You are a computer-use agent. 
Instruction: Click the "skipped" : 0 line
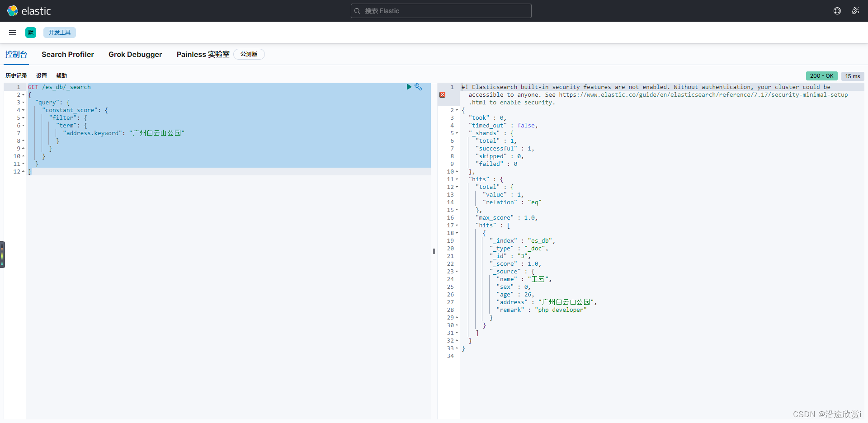coord(500,156)
